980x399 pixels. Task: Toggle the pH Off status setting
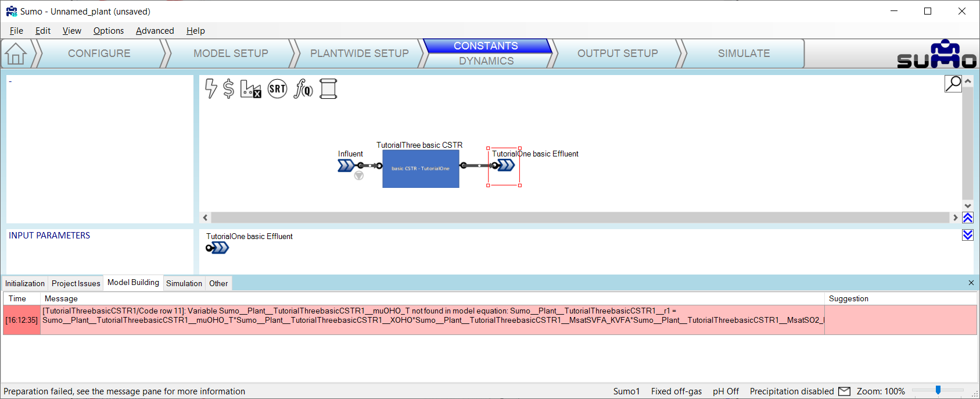726,391
